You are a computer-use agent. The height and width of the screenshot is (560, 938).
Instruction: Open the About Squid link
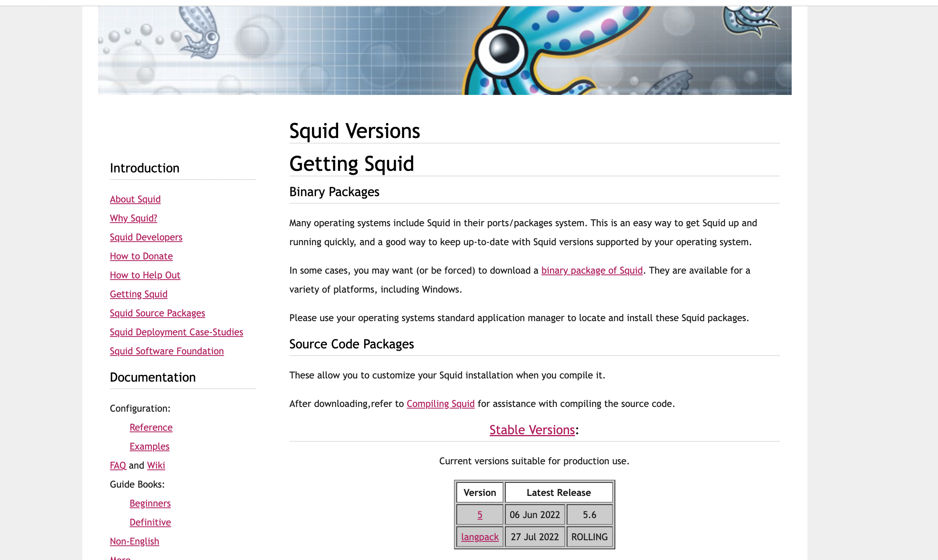point(135,199)
